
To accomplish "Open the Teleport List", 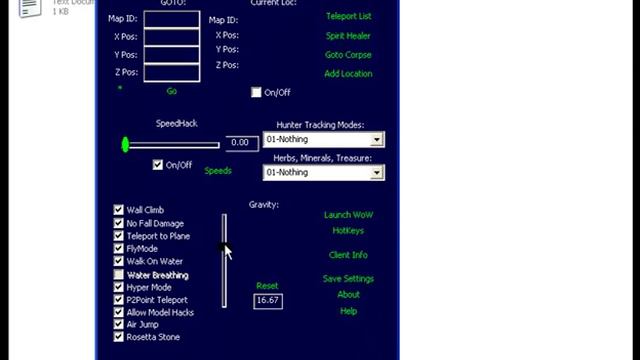I will pos(349,16).
